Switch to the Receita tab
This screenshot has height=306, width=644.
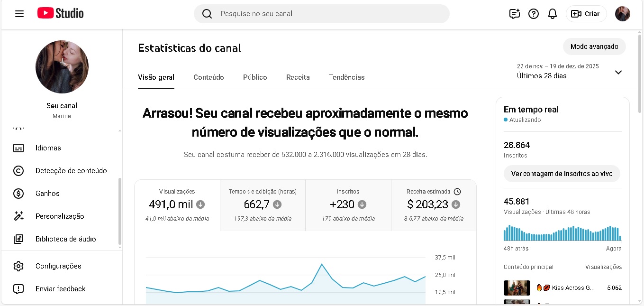[298, 77]
